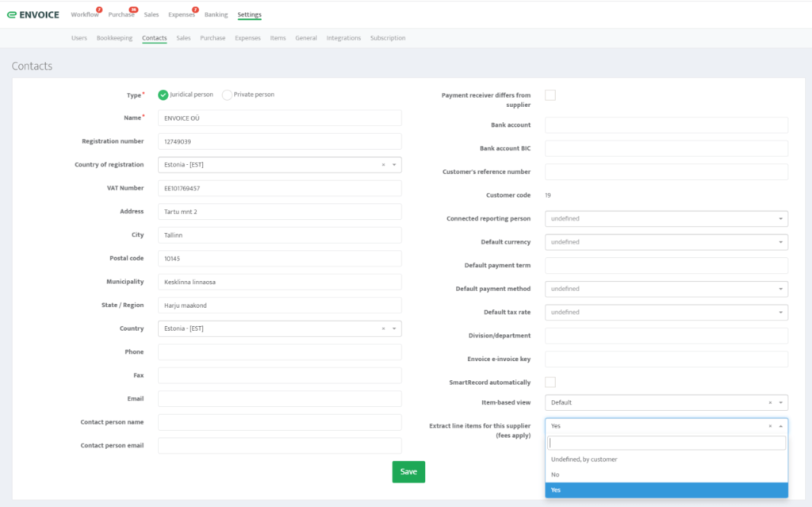The width and height of the screenshot is (812, 507).
Task: Open Expenses top menu
Action: [182, 14]
